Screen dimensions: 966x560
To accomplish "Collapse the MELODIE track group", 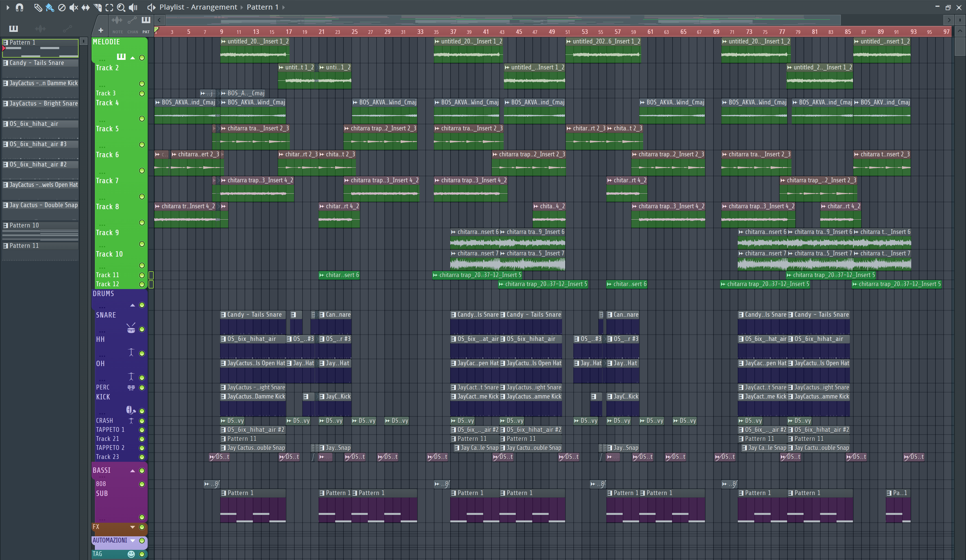I will coord(133,58).
